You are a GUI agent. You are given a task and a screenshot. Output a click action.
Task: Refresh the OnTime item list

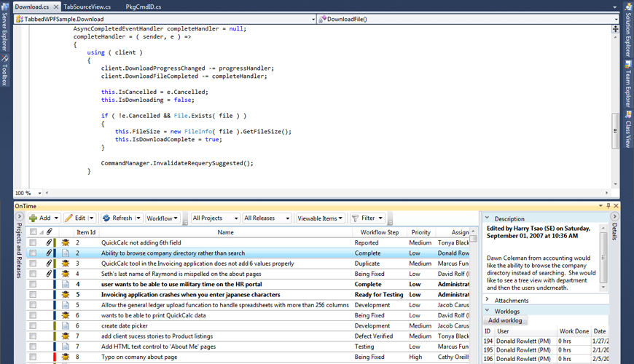click(117, 218)
